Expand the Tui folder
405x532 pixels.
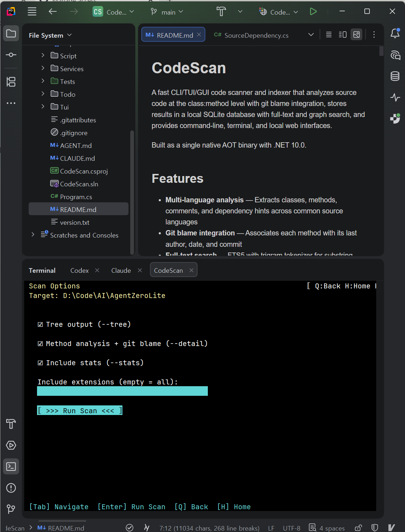(x=43, y=106)
